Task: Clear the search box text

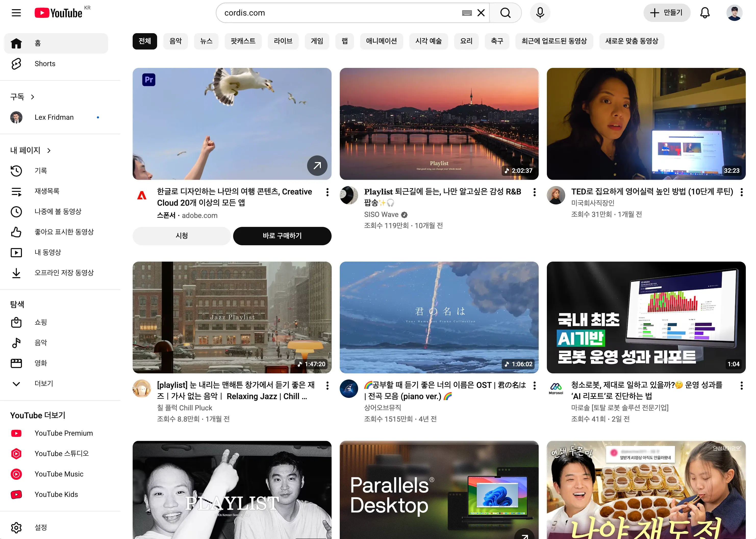Action: [481, 13]
